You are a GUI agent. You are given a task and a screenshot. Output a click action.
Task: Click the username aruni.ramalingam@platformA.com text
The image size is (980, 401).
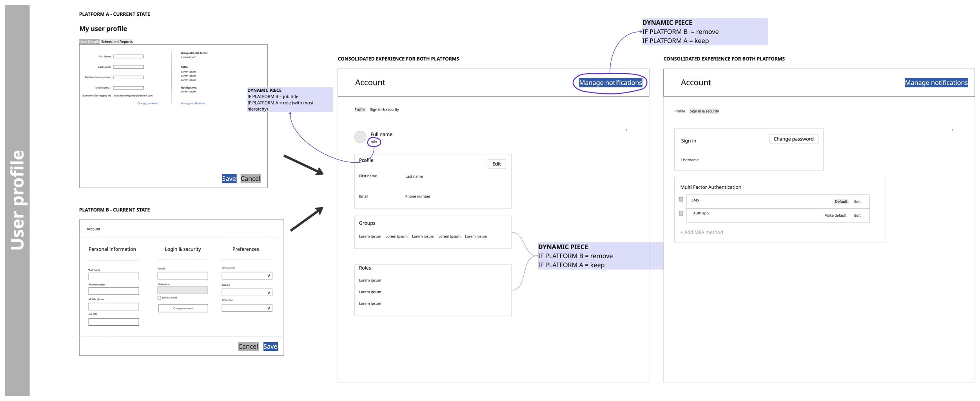click(133, 96)
